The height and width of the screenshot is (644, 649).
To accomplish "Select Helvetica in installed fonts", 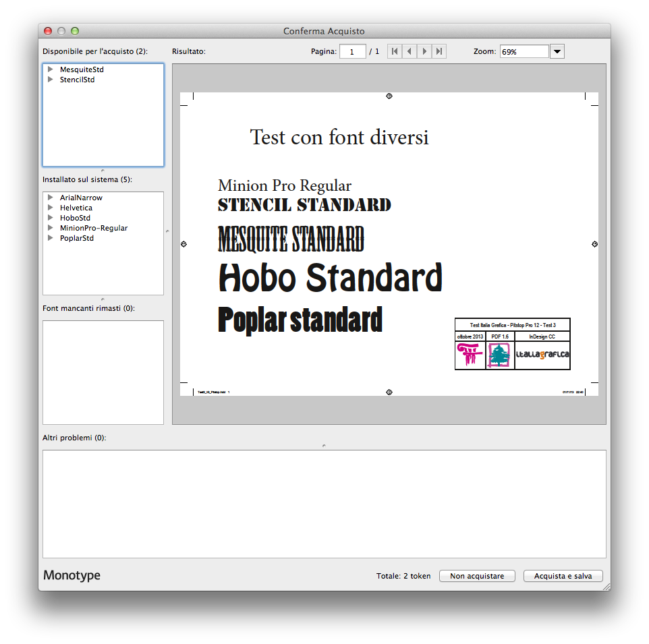I will point(76,208).
